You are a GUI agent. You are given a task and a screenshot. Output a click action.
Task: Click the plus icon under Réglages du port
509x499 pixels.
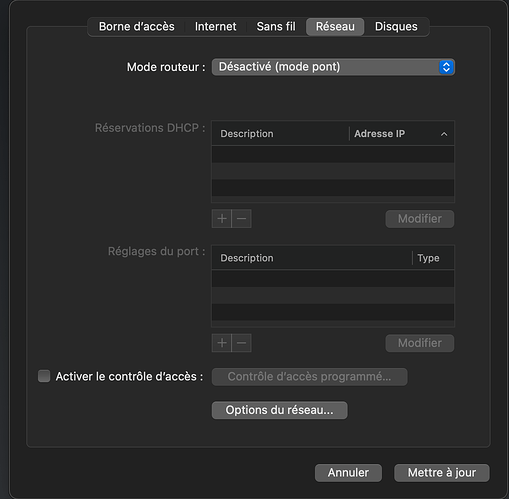[x=222, y=343]
